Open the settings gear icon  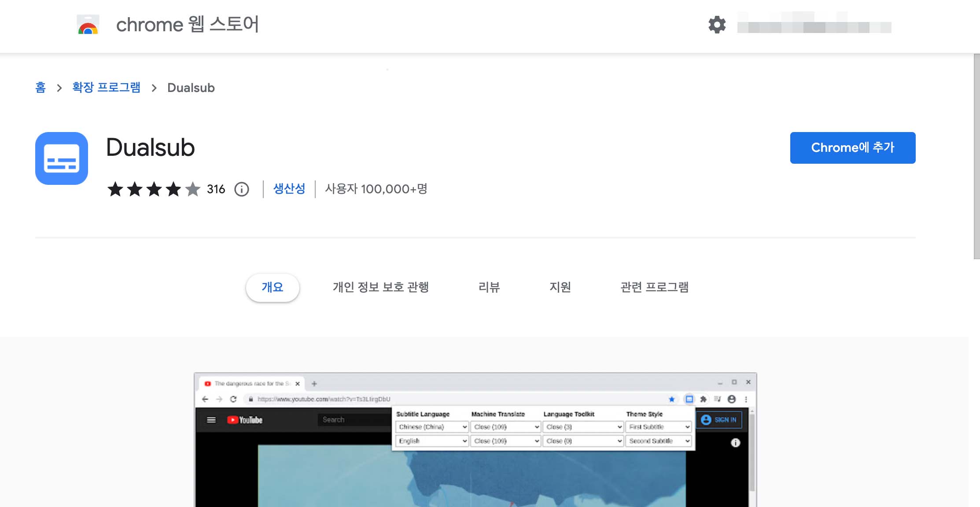coord(717,25)
